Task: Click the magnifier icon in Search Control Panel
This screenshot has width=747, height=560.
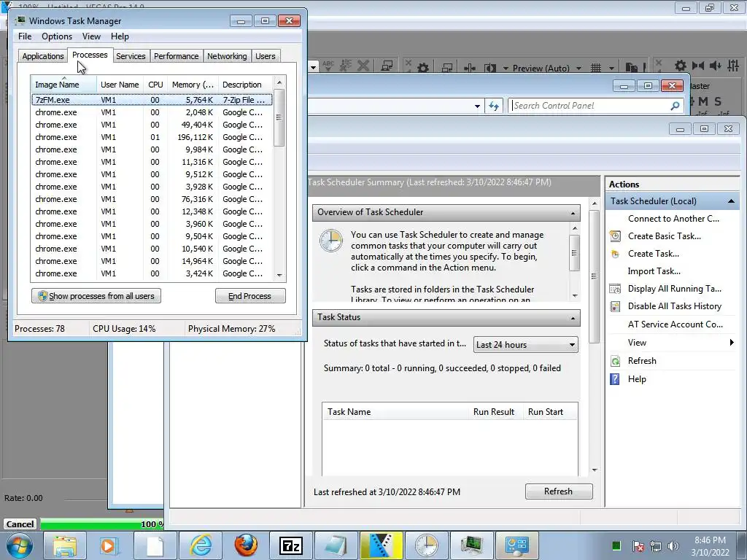Action: 675,106
